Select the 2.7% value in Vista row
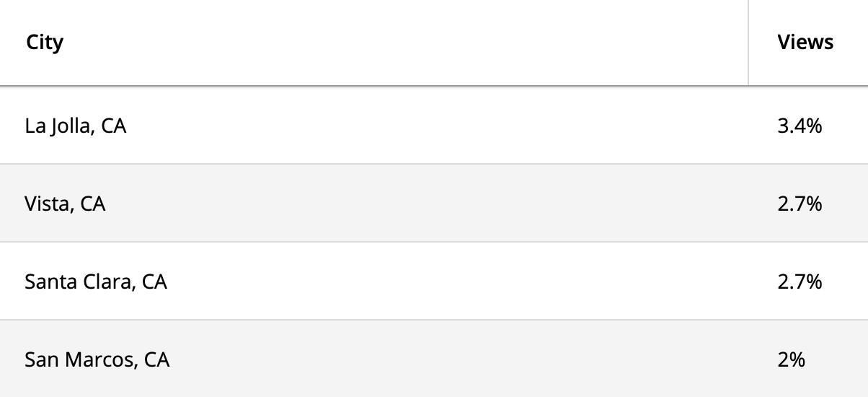The width and height of the screenshot is (868, 397). 800,204
